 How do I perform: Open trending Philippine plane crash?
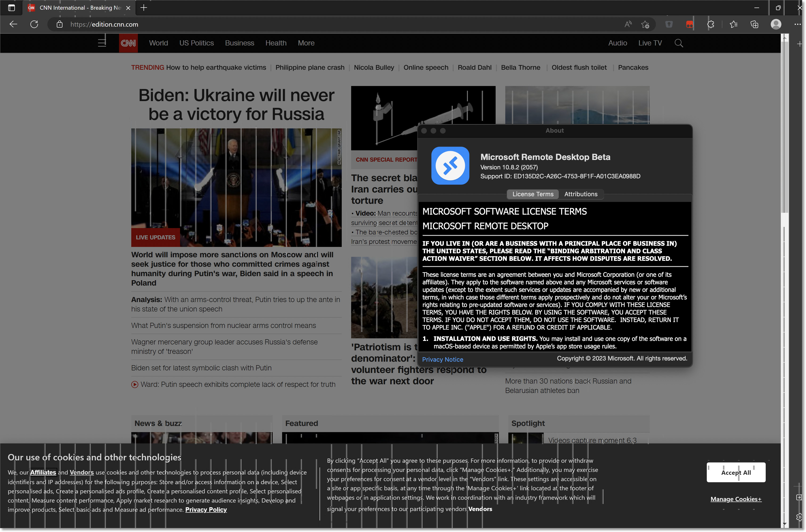tap(309, 68)
